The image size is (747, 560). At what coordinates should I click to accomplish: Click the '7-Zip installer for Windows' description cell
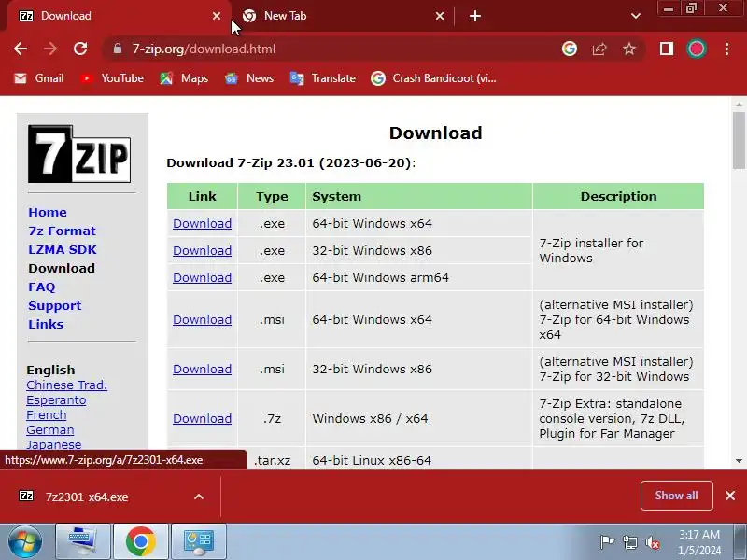(618, 250)
